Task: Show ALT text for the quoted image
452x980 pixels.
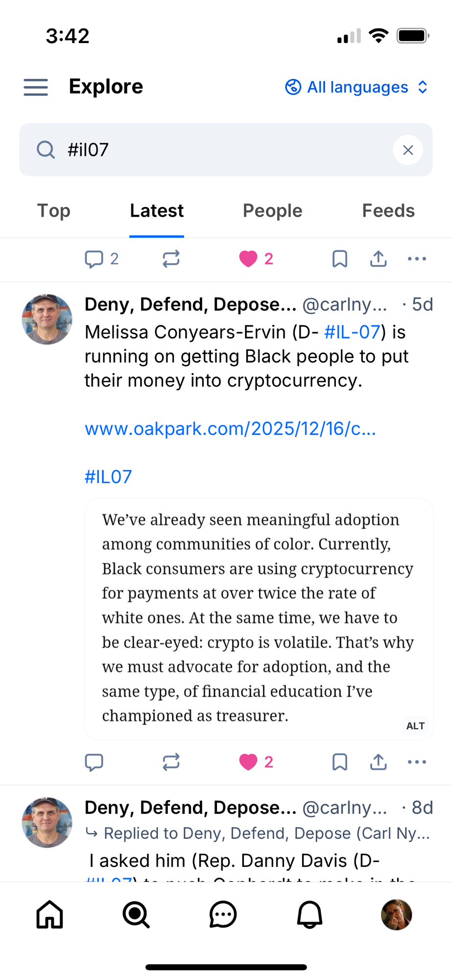Action: click(x=415, y=726)
